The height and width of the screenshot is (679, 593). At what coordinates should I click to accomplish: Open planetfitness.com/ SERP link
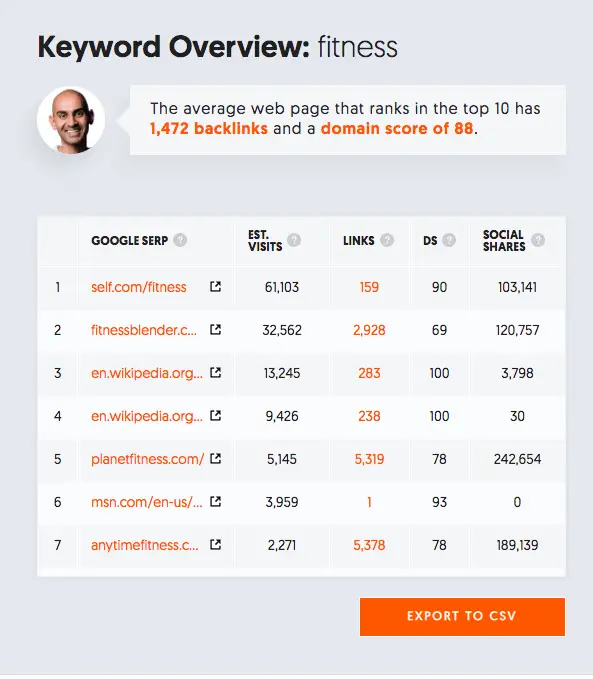148,459
